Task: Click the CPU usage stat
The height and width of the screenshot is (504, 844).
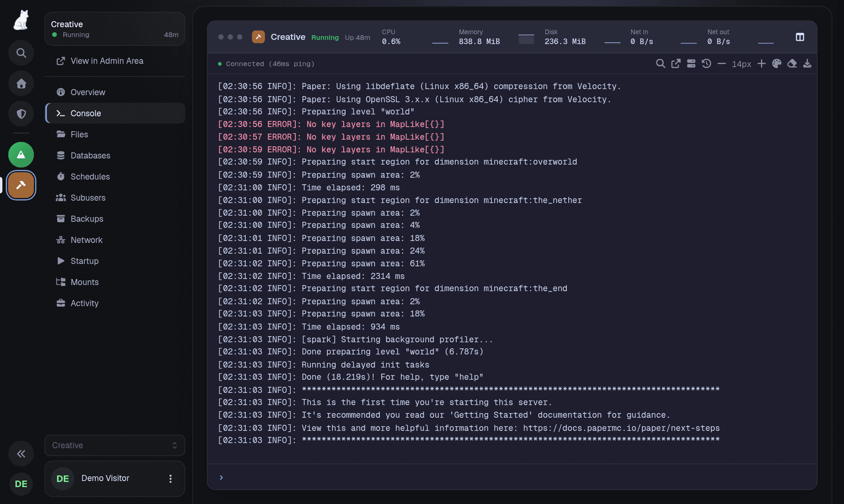Action: click(414, 37)
